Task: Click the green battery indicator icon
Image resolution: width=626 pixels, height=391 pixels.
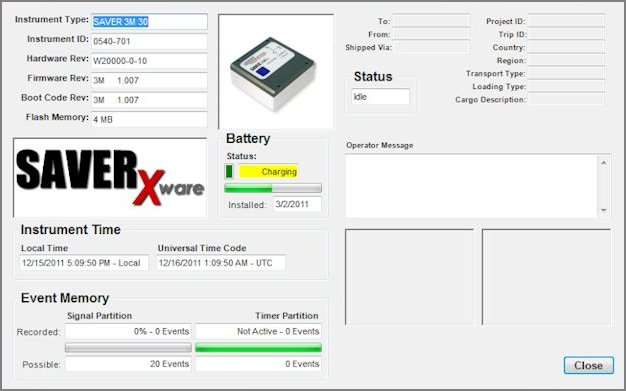Action: coord(229,171)
